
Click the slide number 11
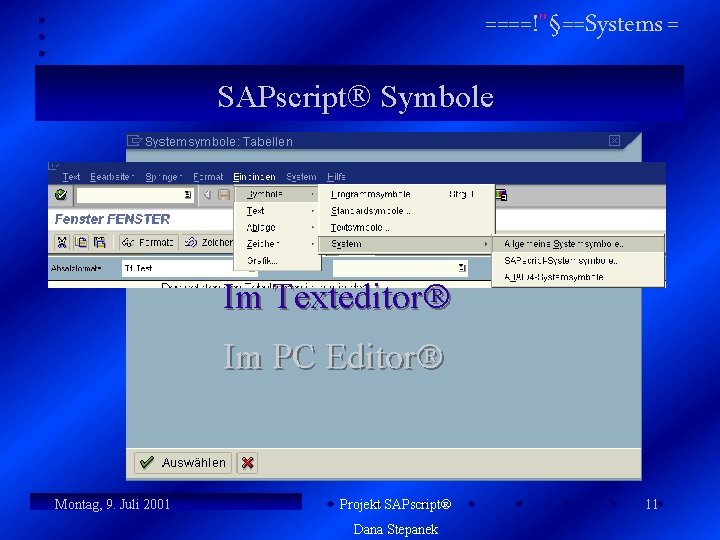[x=652, y=504]
